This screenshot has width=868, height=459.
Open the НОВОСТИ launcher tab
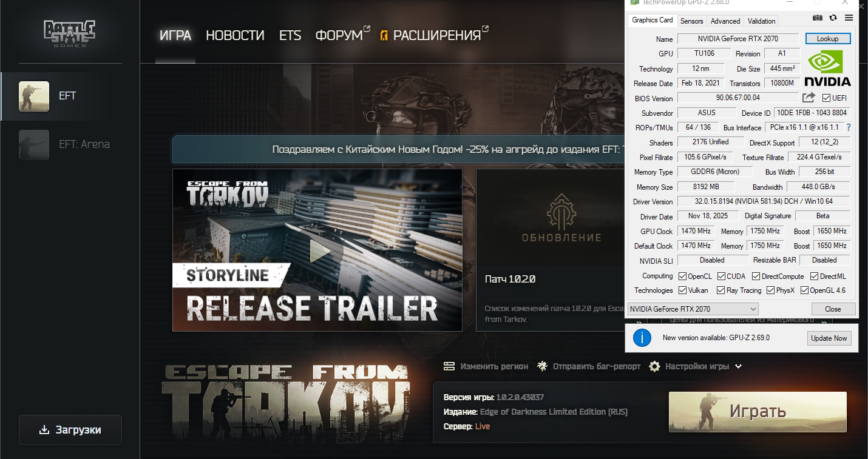(235, 36)
